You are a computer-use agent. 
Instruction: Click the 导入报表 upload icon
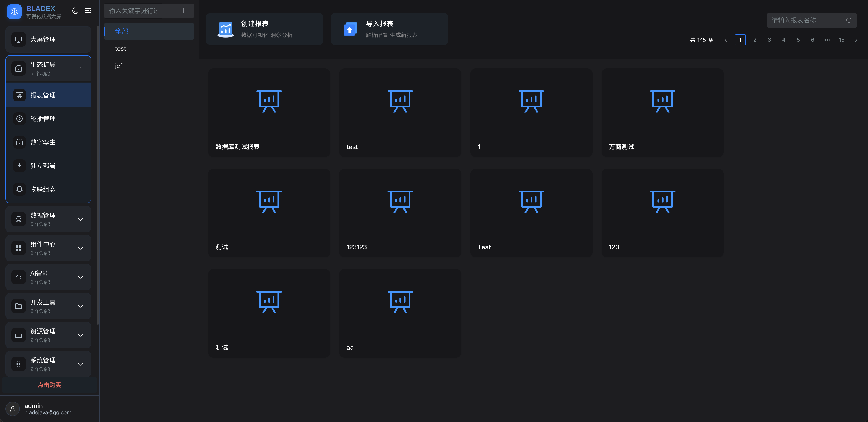coord(351,29)
